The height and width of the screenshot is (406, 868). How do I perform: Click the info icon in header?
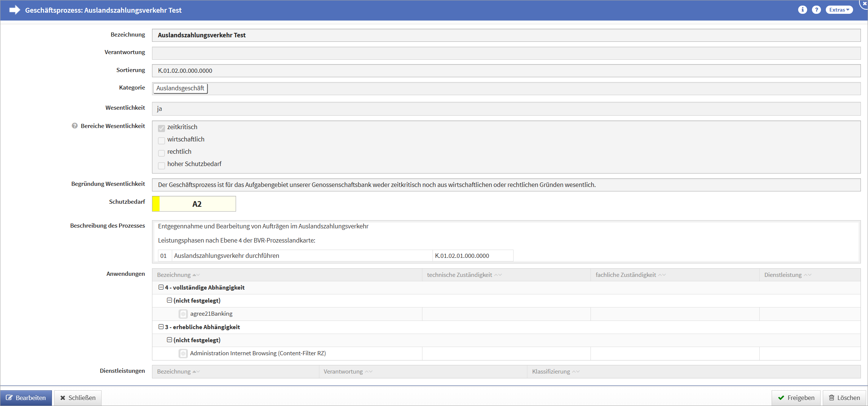[x=802, y=10]
